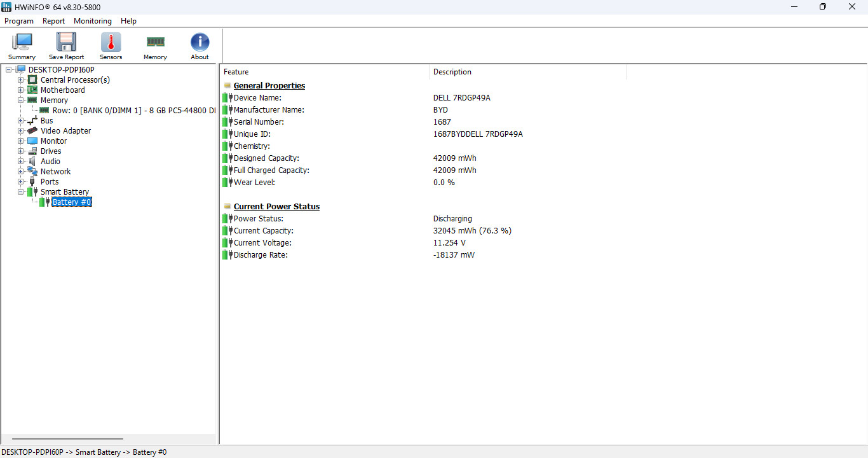Expand the Monitor tree node
The width and height of the screenshot is (868, 458).
[x=21, y=141]
